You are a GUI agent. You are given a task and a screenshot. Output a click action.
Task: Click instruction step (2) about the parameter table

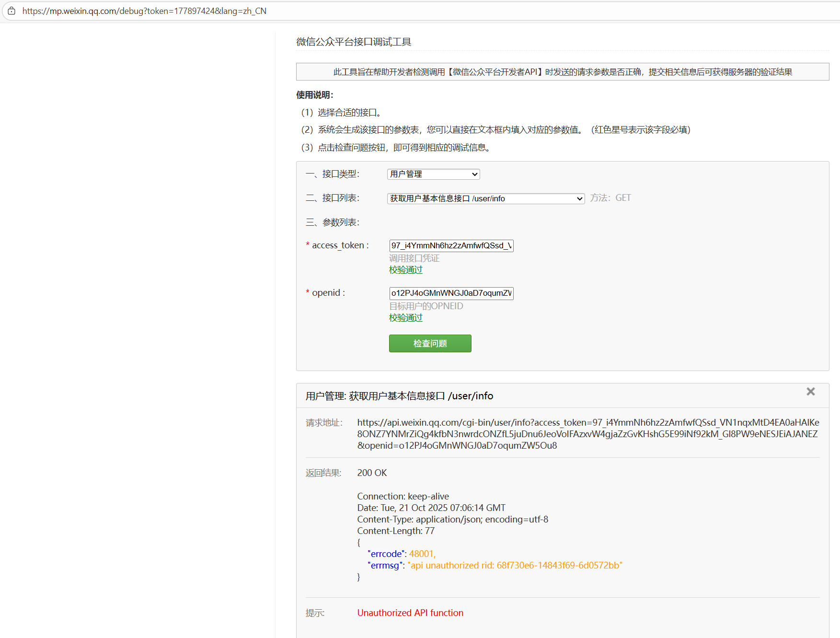point(495,130)
